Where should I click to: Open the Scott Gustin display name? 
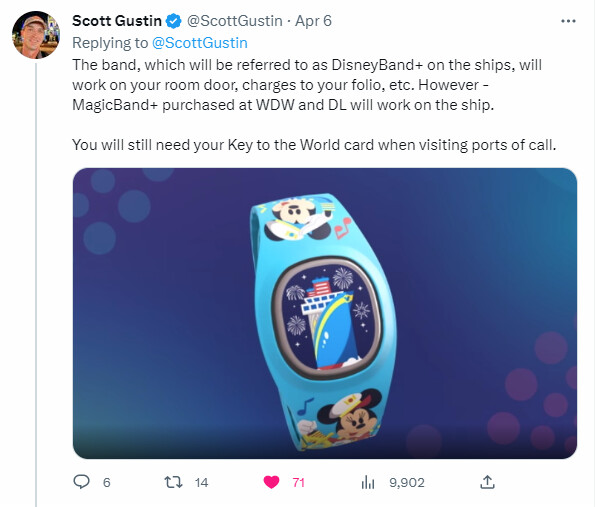click(x=117, y=21)
